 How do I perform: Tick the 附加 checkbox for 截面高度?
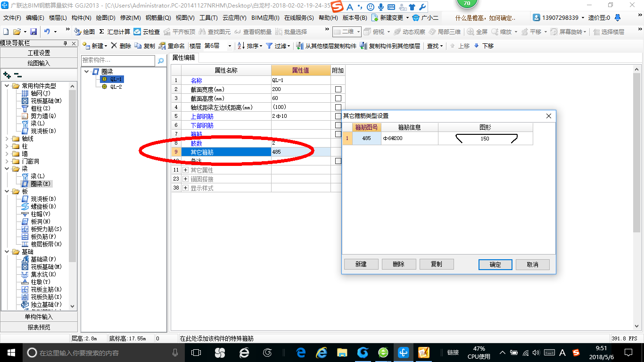(338, 98)
